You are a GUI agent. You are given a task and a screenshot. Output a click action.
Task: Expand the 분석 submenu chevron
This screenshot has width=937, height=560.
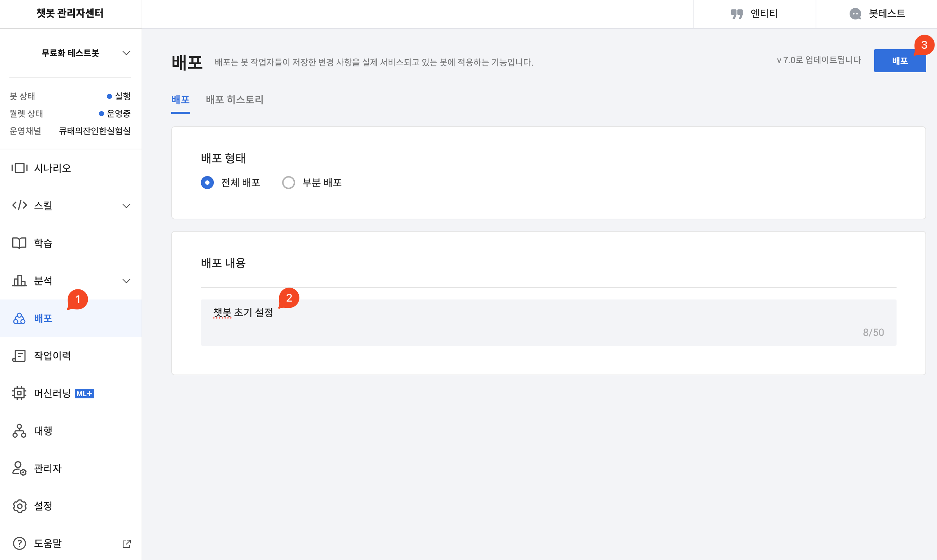(x=126, y=281)
